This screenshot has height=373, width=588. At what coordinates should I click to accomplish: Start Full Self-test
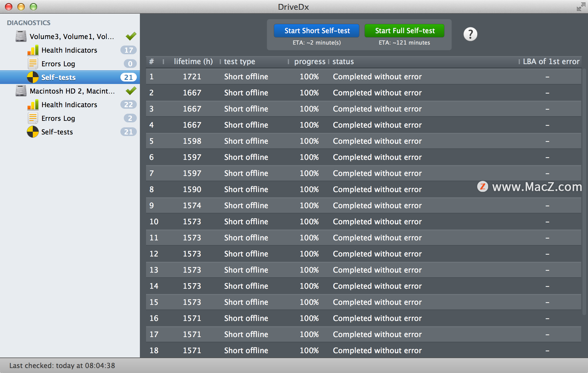pos(404,31)
